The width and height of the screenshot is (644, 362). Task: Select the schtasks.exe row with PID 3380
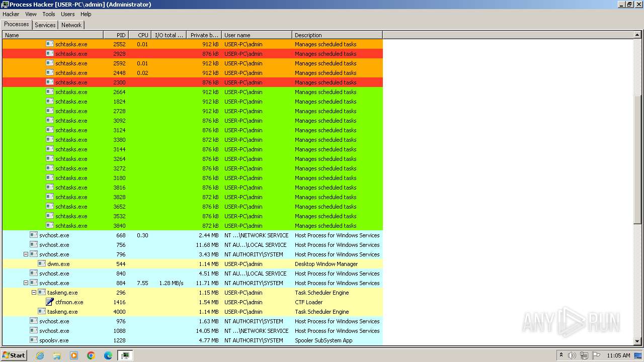(193, 140)
